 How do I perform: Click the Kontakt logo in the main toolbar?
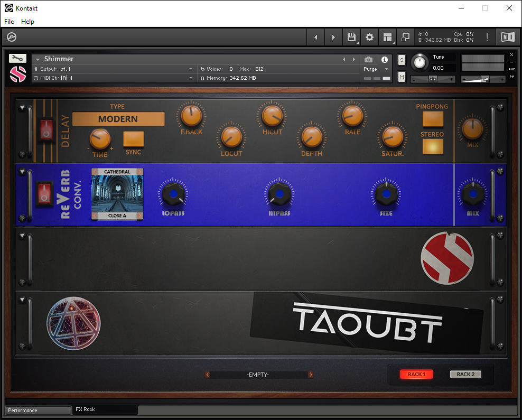pos(12,37)
